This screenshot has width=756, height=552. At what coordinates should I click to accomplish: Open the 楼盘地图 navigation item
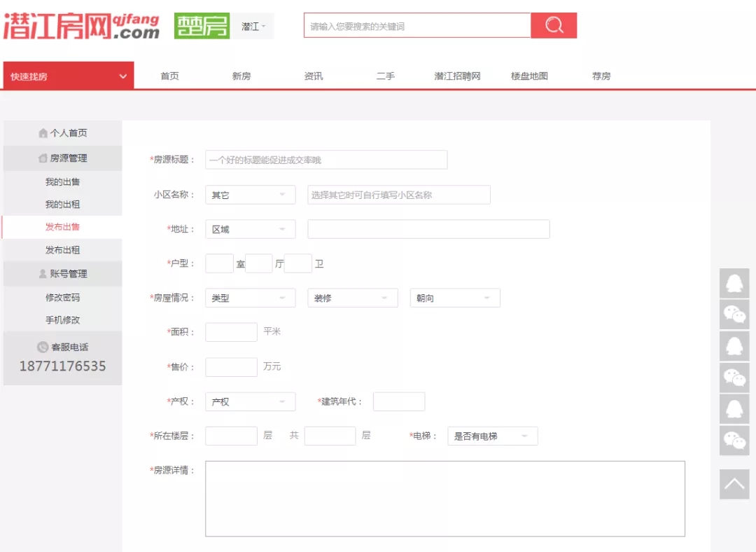point(529,76)
